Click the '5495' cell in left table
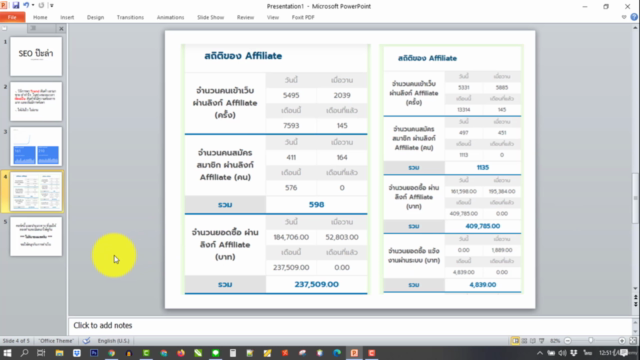Screen dimensions: 640x360 point(291,96)
